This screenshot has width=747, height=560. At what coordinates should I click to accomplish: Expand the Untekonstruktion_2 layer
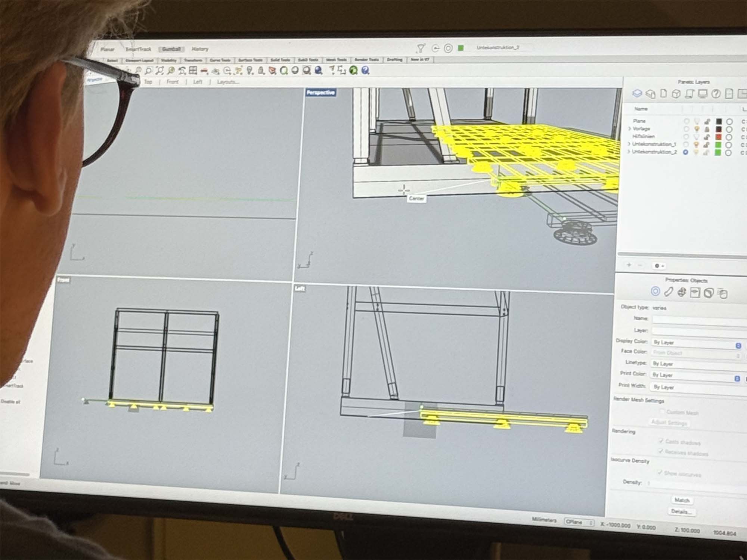pyautogui.click(x=629, y=152)
